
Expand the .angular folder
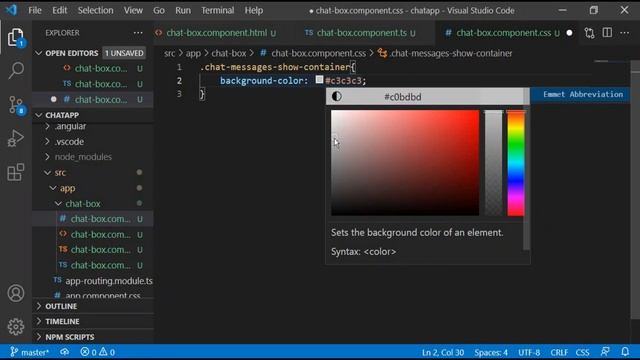tap(70, 126)
